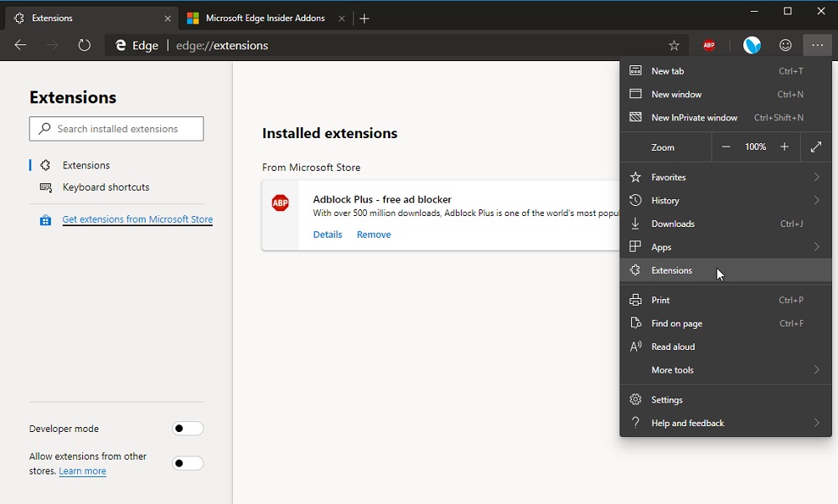Close the Extensions tab
838x504 pixels.
click(x=168, y=18)
